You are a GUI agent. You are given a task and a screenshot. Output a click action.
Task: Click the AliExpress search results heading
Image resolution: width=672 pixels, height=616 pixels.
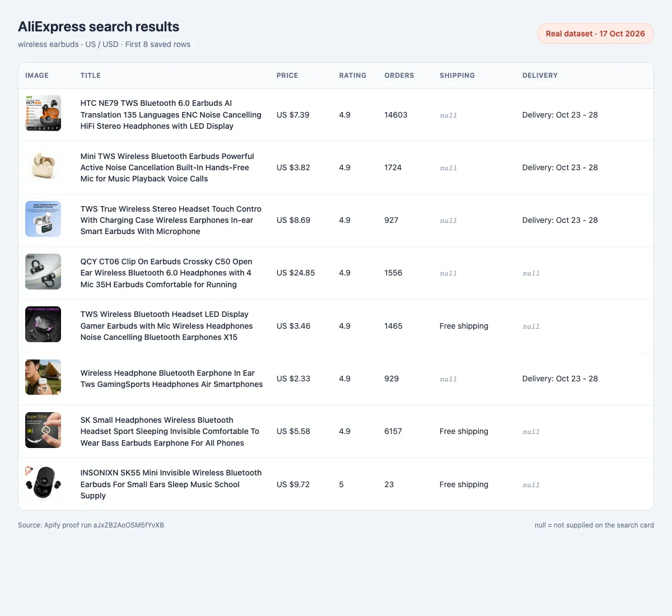tap(99, 26)
